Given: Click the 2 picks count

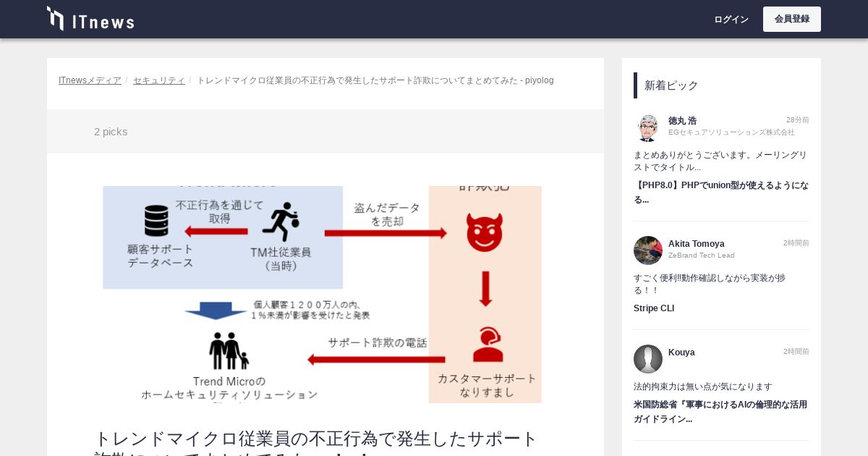Looking at the screenshot, I should pyautogui.click(x=111, y=132).
